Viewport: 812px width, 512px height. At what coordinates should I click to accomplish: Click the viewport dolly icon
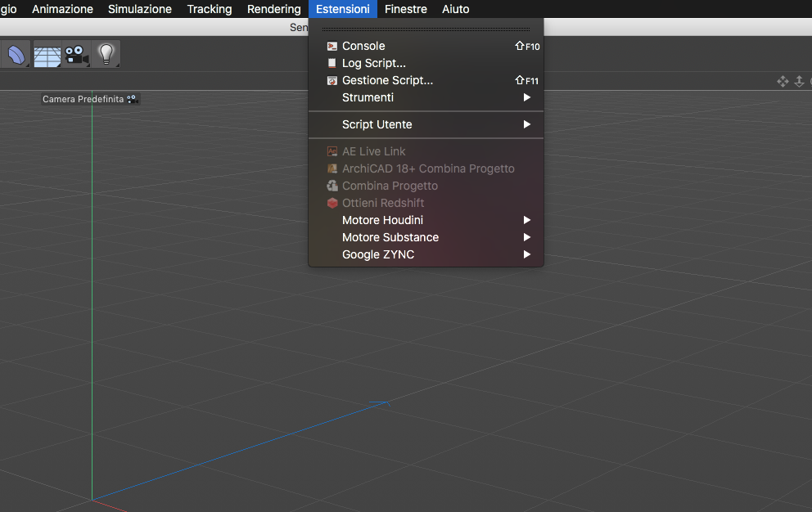coord(800,81)
